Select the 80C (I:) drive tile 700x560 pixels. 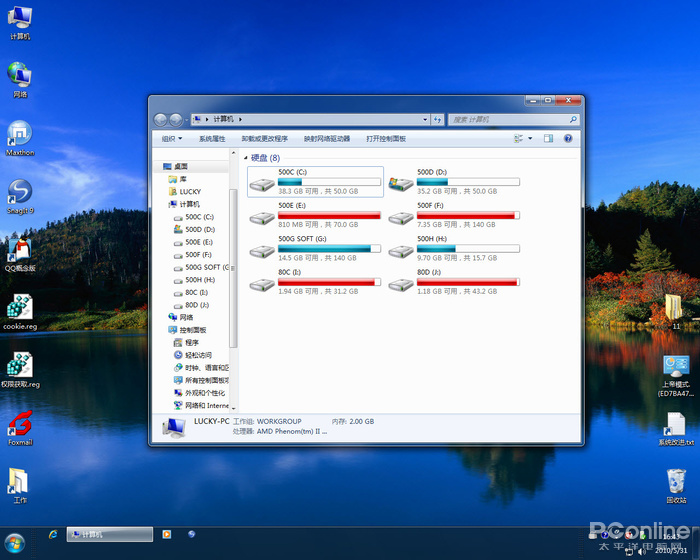tap(315, 282)
